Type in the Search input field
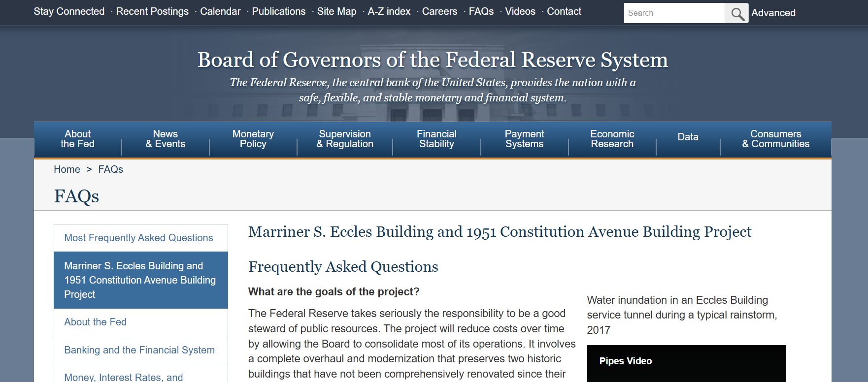The width and height of the screenshot is (868, 382). click(x=674, y=13)
